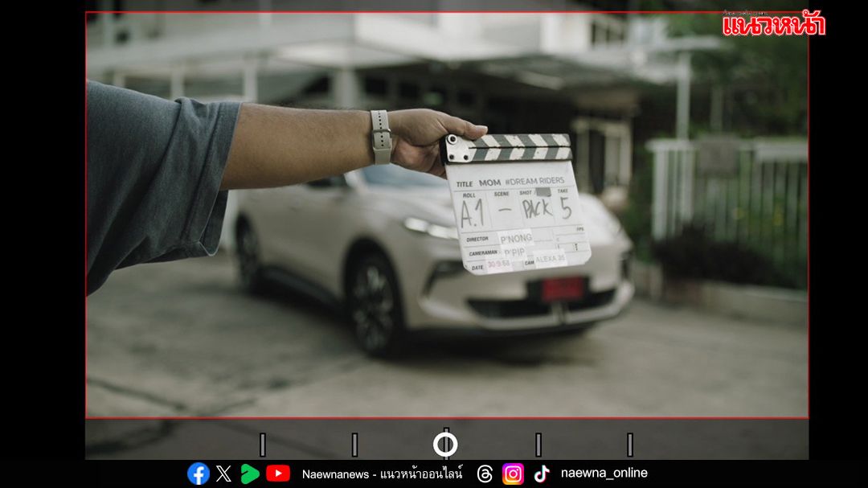Select the first slide indicator bar
868x488 pixels.
pyautogui.click(x=263, y=445)
